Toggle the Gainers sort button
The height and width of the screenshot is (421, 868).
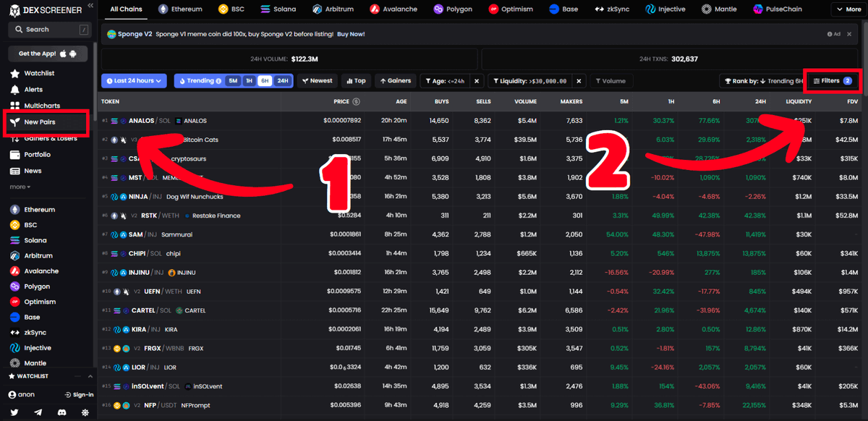click(394, 81)
